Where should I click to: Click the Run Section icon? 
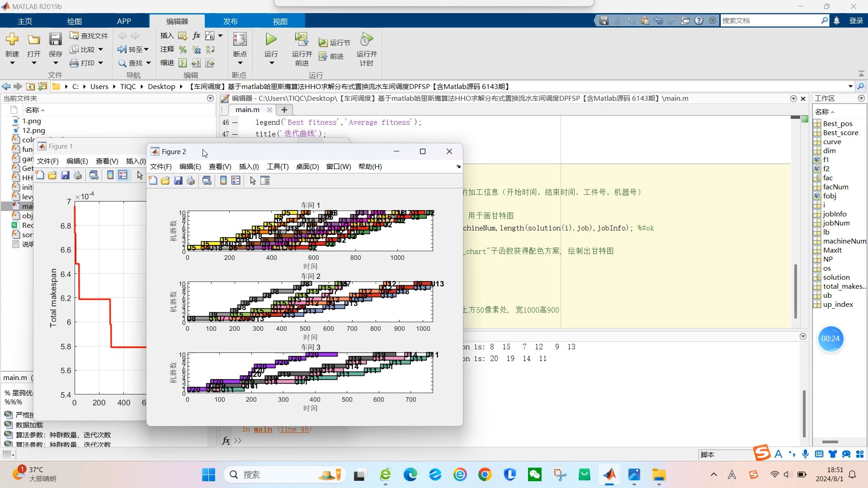[323, 42]
